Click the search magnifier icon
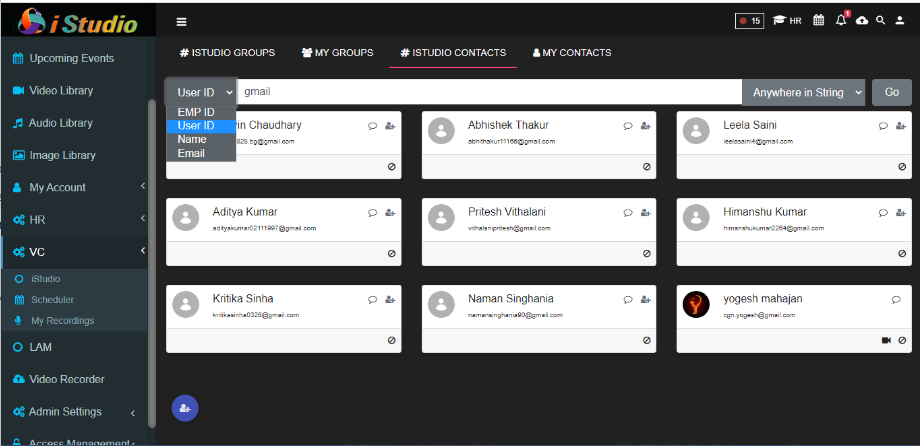This screenshot has width=920, height=446. coord(880,21)
